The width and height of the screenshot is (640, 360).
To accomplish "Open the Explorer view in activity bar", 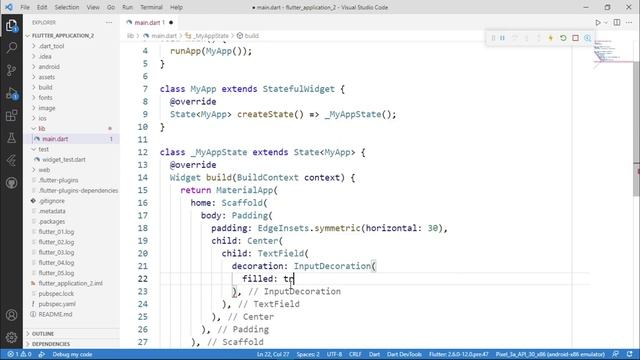I will [x=11, y=25].
